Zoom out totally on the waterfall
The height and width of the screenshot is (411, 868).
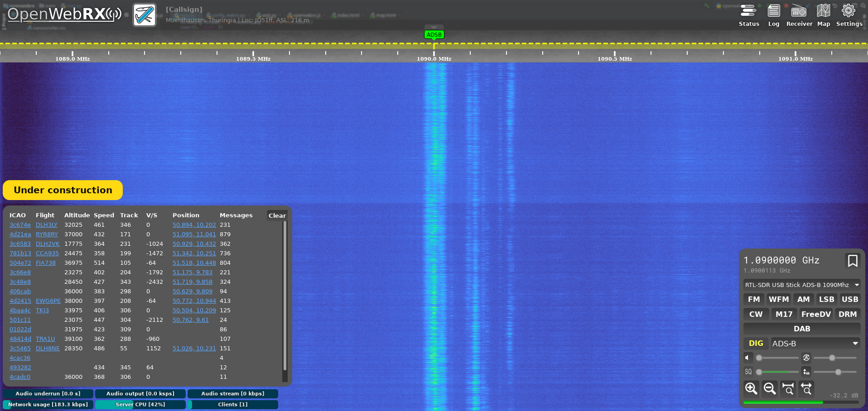[x=806, y=388]
